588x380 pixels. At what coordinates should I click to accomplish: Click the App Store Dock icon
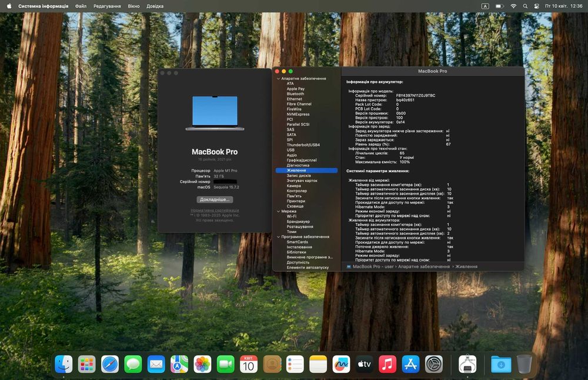coord(410,364)
